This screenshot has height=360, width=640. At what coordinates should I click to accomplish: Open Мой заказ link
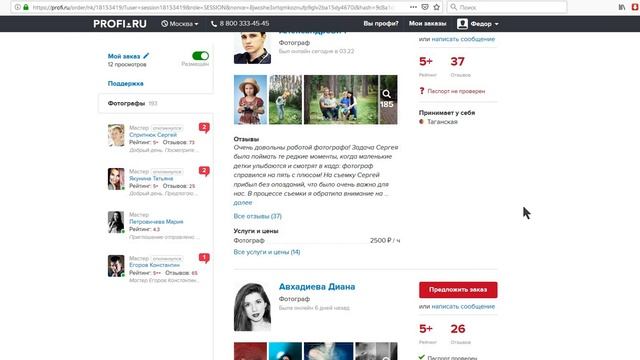[124, 56]
